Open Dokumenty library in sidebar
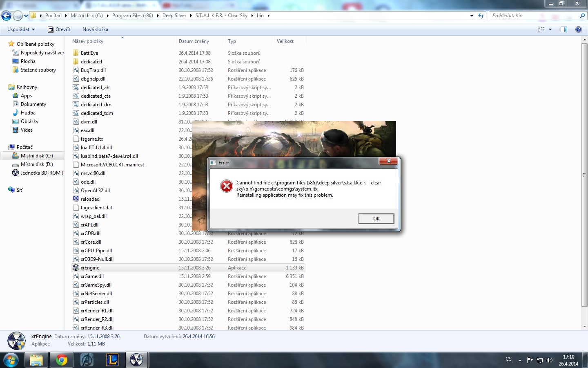This screenshot has width=588, height=368. [x=29, y=104]
